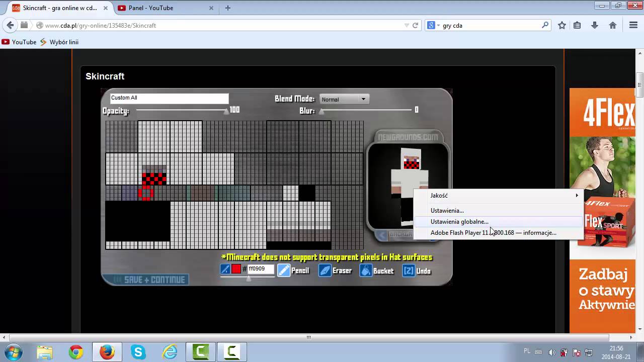644x362 pixels.
Task: Click the network tray icon
Action: pos(589,352)
